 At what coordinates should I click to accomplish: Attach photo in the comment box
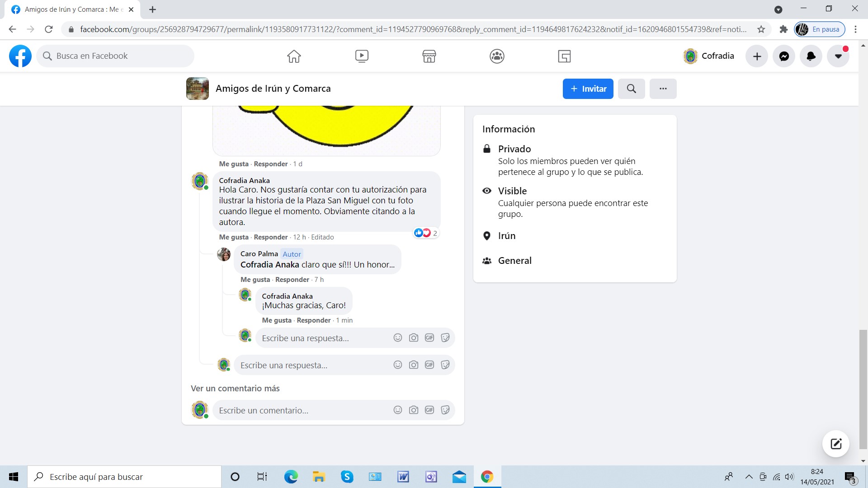pyautogui.click(x=414, y=410)
